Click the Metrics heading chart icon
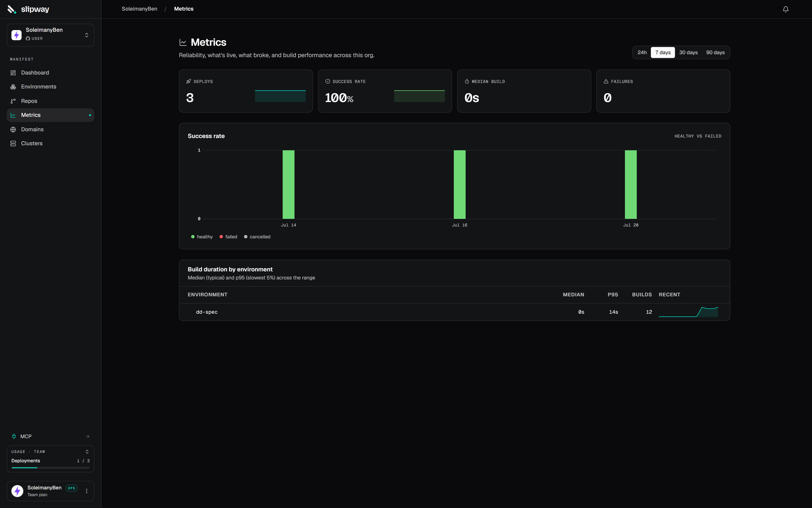 click(x=183, y=42)
